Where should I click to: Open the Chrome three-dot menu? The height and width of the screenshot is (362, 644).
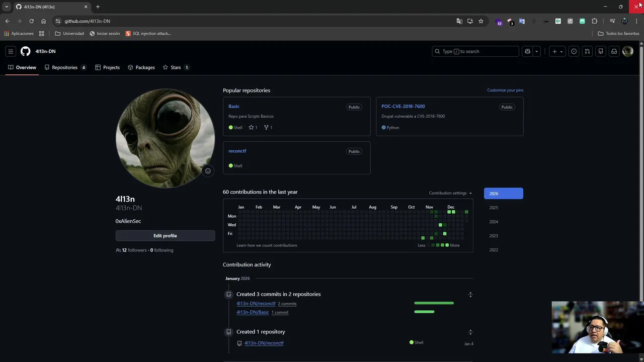636,21
